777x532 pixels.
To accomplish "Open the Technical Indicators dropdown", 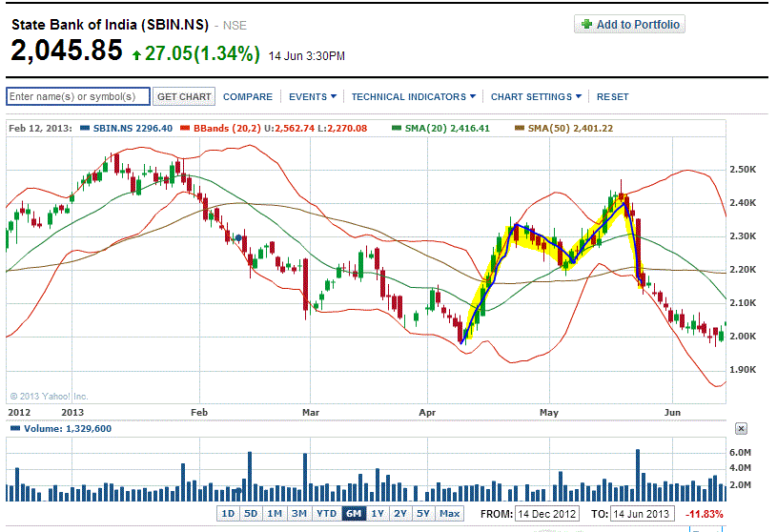I will click(413, 96).
